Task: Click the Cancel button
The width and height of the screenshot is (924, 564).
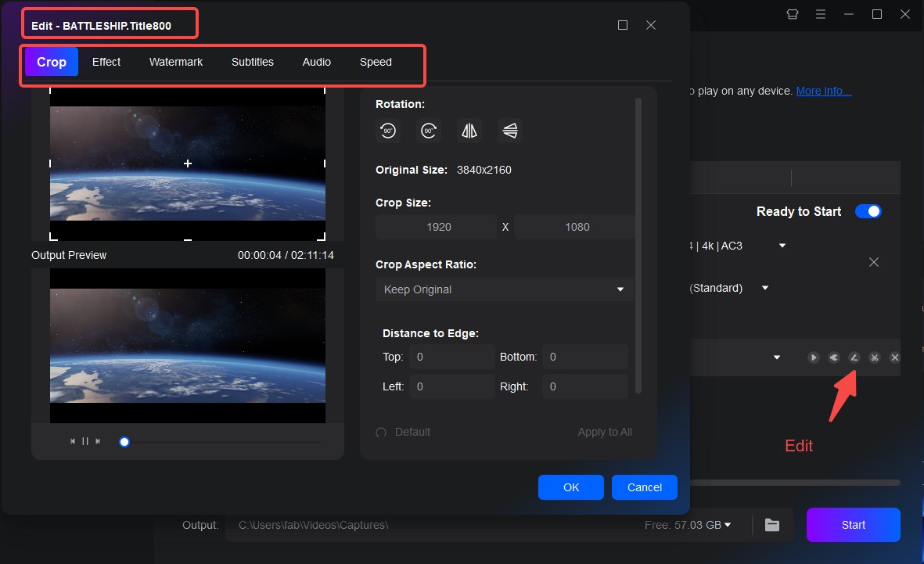Action: point(644,487)
